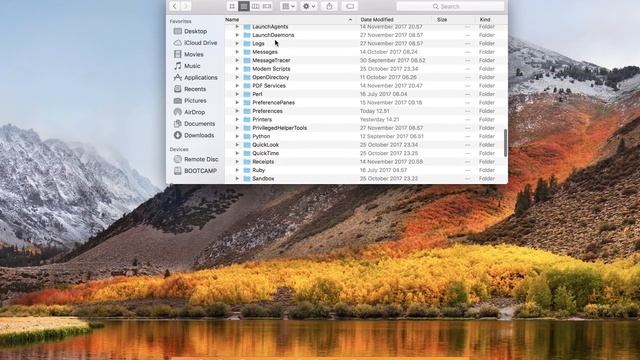The image size is (640, 360).
Task: Select the Receipts folder icon
Action: (x=247, y=162)
